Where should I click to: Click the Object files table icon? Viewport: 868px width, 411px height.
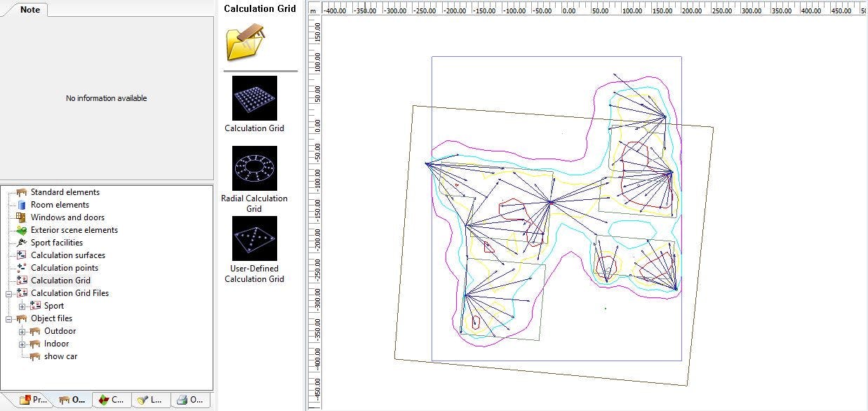tap(22, 318)
